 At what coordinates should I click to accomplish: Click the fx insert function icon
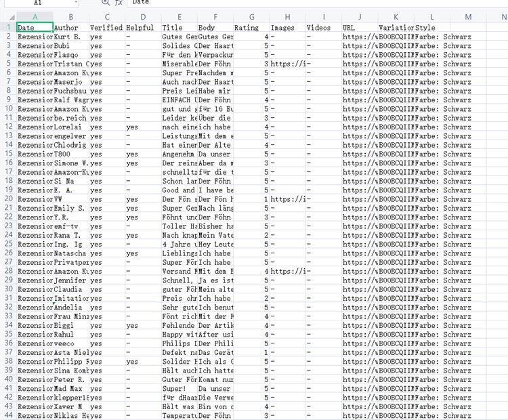coord(119,3)
